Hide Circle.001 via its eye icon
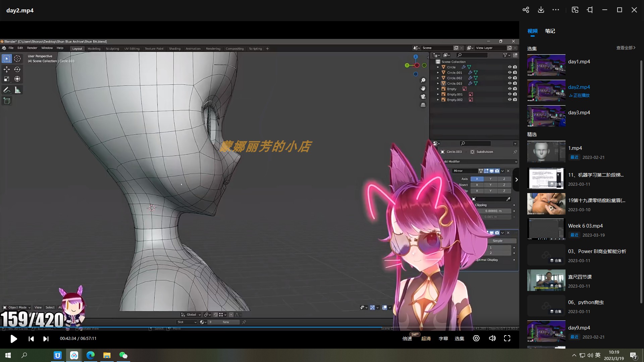Image resolution: width=644 pixels, height=362 pixels. click(509, 72)
